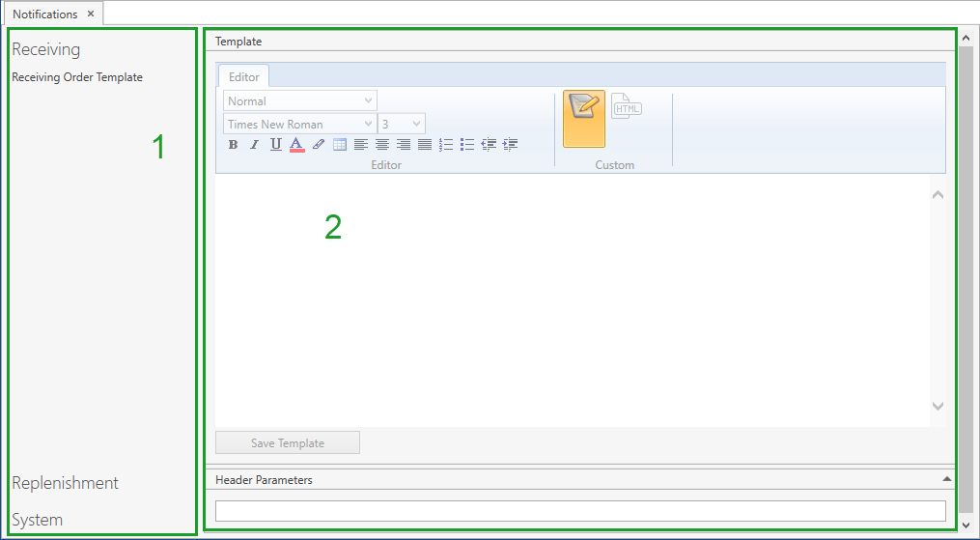The height and width of the screenshot is (540, 980).
Task: Open the Replenishment section
Action: (x=65, y=483)
